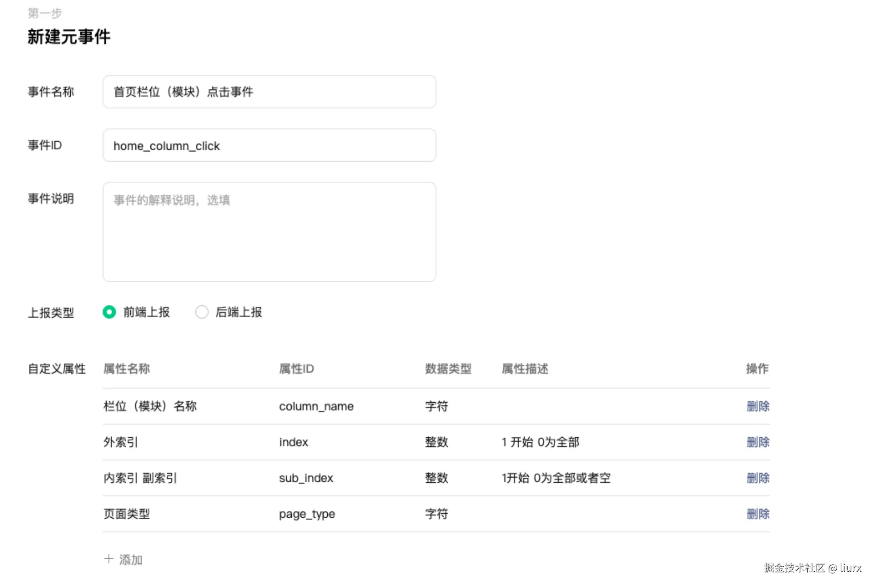The image size is (876, 588).
Task: Click the 外索引 attribute name cell
Action: point(121,442)
